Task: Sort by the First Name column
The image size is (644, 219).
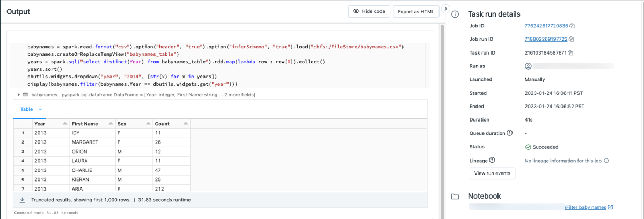Action: [x=111, y=124]
